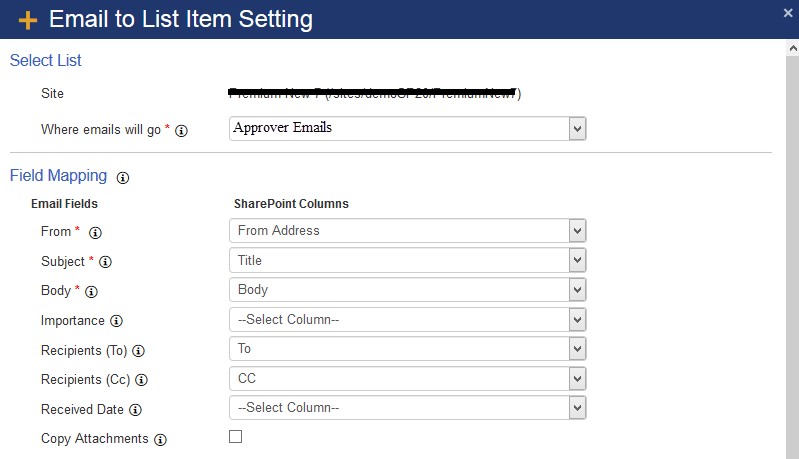Image resolution: width=799 pixels, height=459 pixels.
Task: Open the Approver Emails list dropdown
Action: (407, 128)
